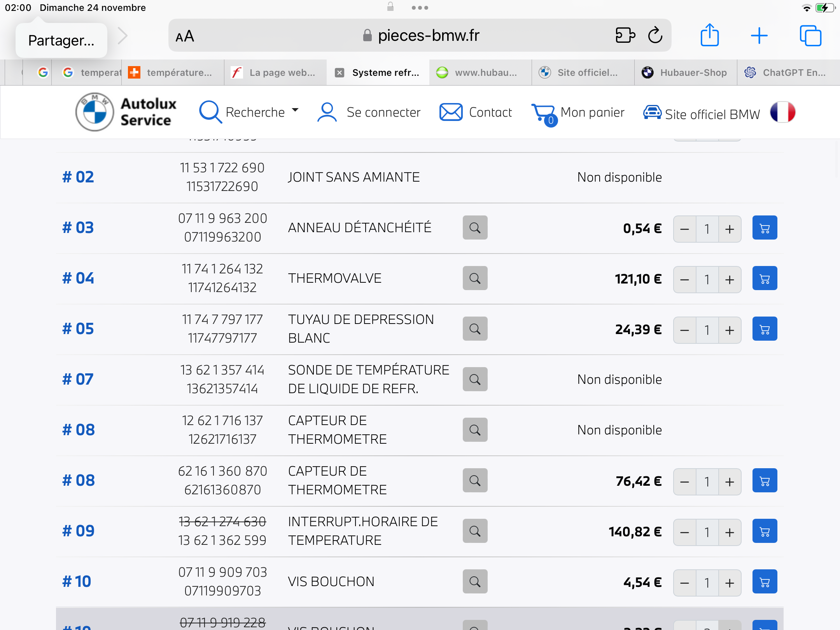Reload the page with refresh icon
Image resolution: width=840 pixels, height=630 pixels.
pos(655,36)
